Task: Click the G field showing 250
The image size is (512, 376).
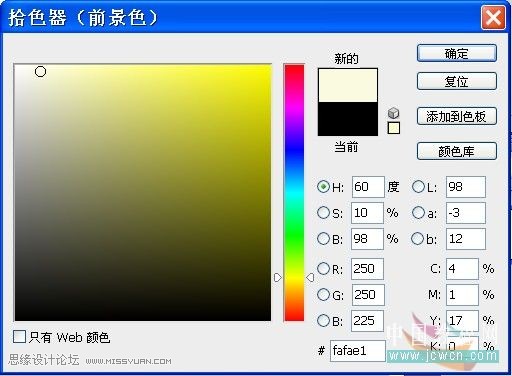Action: click(368, 295)
